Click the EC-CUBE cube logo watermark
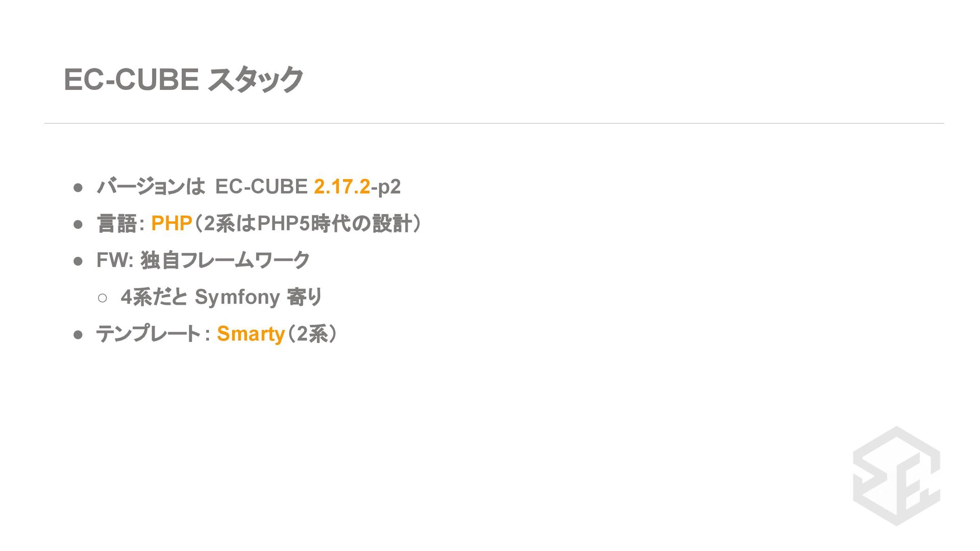 point(896,476)
